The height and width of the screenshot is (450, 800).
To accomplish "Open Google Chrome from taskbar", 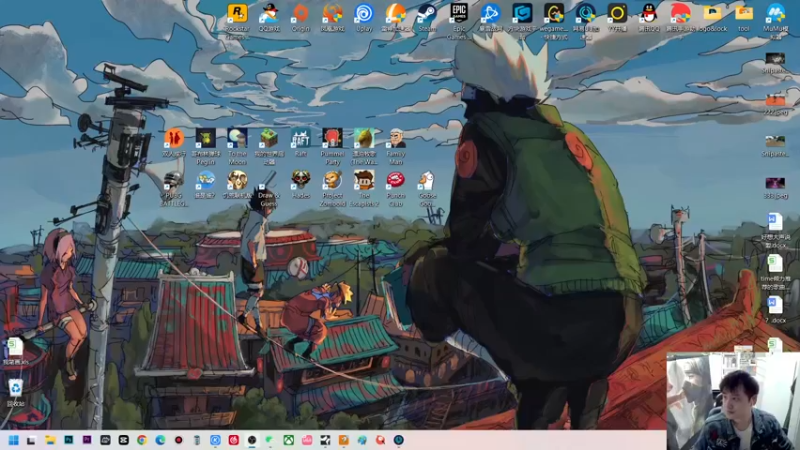I will (x=142, y=440).
